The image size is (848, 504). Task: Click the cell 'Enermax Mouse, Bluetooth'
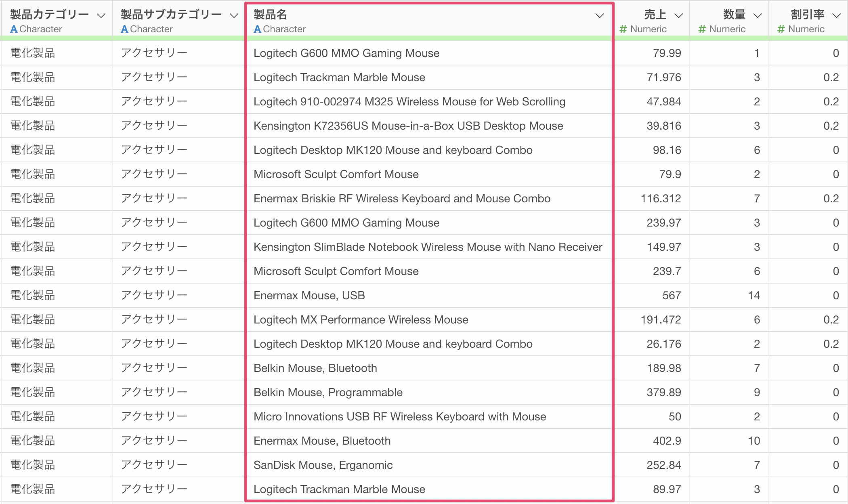[x=322, y=441]
